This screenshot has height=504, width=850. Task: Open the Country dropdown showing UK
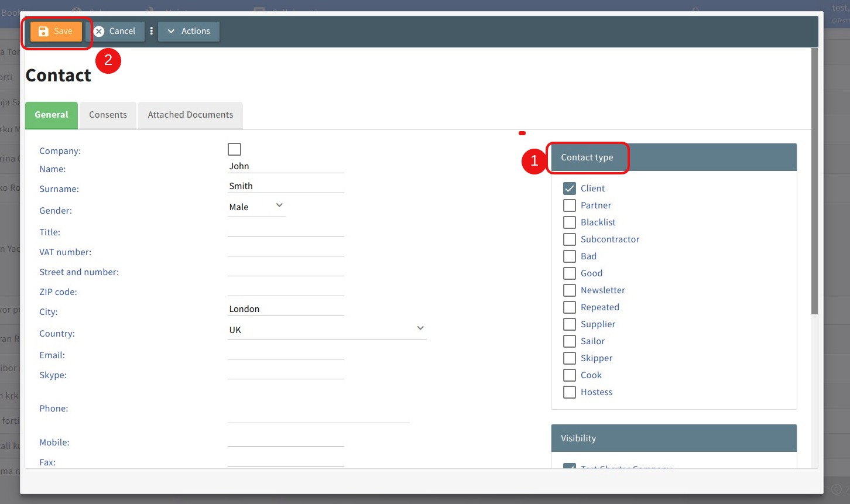tap(327, 330)
